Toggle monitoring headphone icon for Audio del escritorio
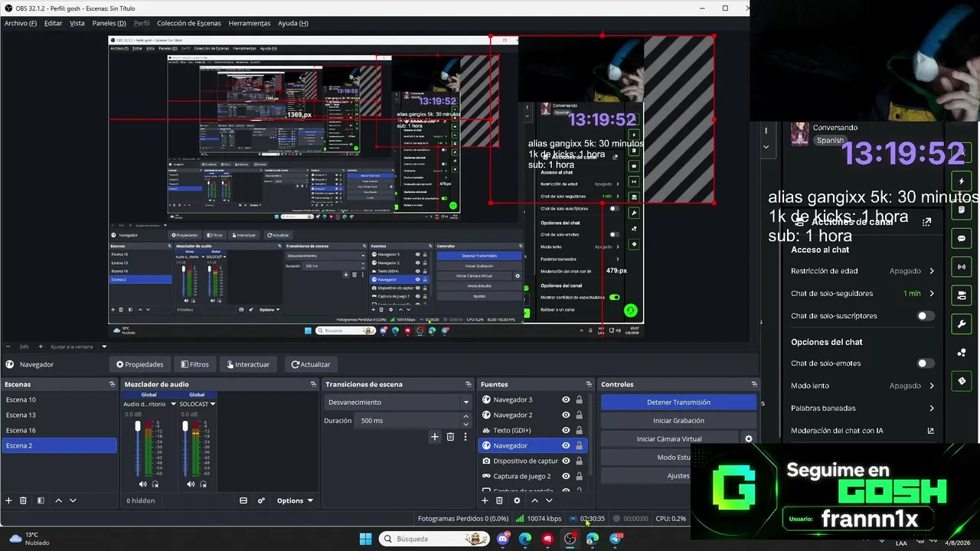Viewport: 980px width, 551px height. (155, 484)
